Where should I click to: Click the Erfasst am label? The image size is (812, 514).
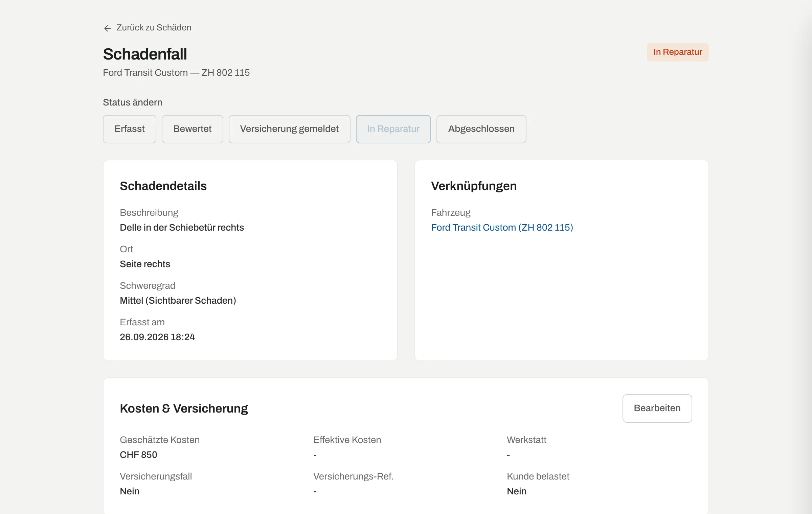[x=142, y=322]
